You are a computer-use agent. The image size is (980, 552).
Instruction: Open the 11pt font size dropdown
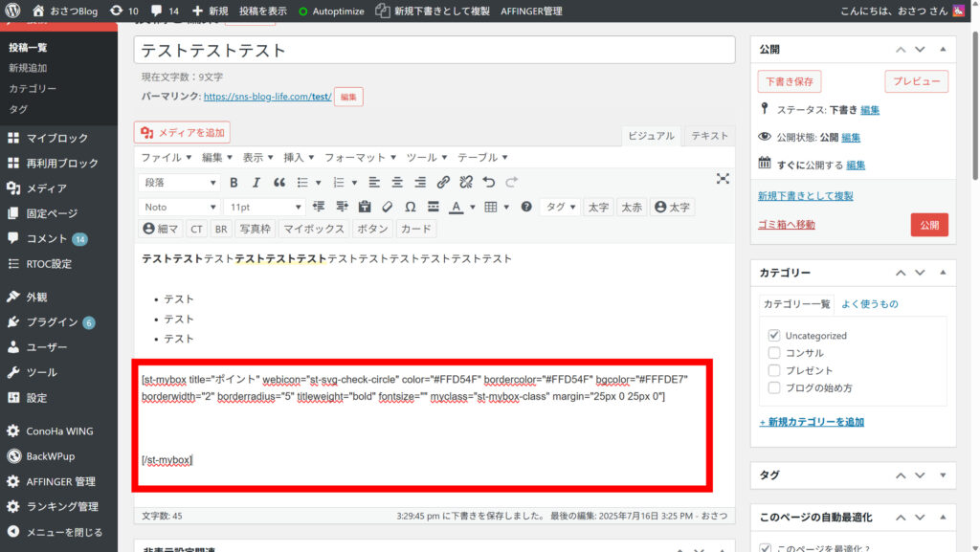point(264,207)
